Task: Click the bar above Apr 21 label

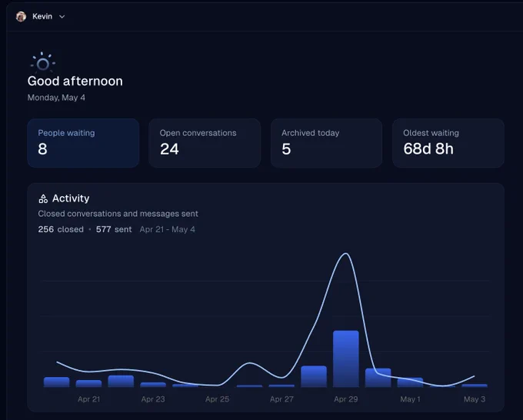Action: click(88, 384)
